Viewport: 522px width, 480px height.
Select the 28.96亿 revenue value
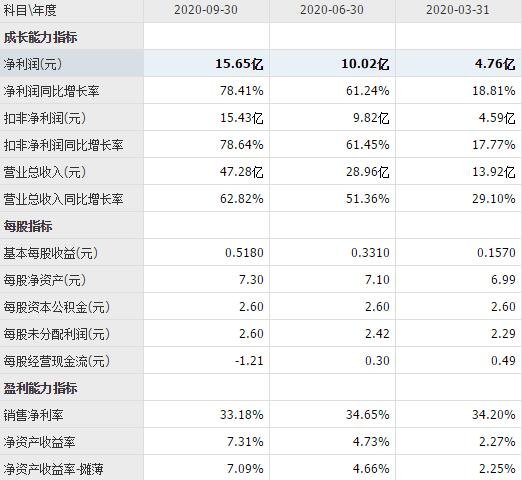coord(368,172)
